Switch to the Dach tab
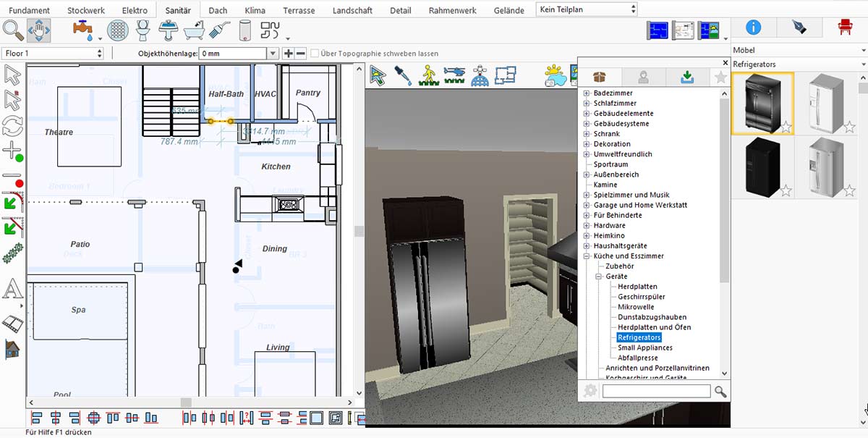This screenshot has height=438, width=868. [218, 10]
